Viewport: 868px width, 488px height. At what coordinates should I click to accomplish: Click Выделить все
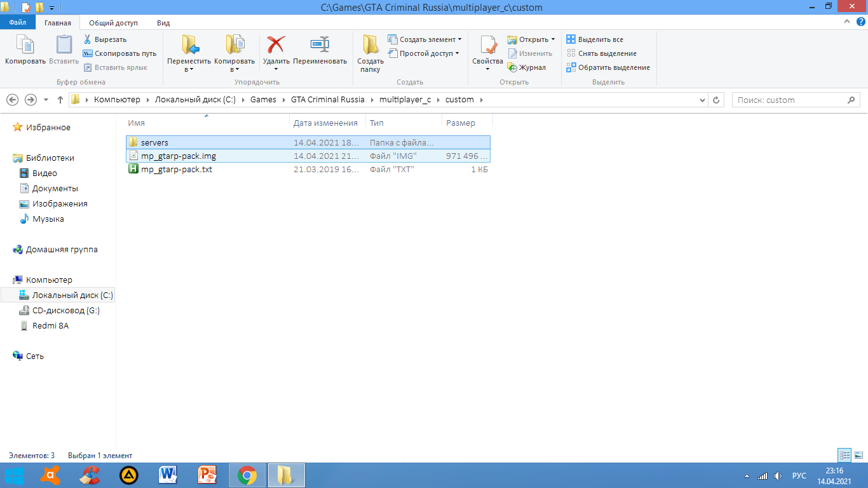pos(595,39)
